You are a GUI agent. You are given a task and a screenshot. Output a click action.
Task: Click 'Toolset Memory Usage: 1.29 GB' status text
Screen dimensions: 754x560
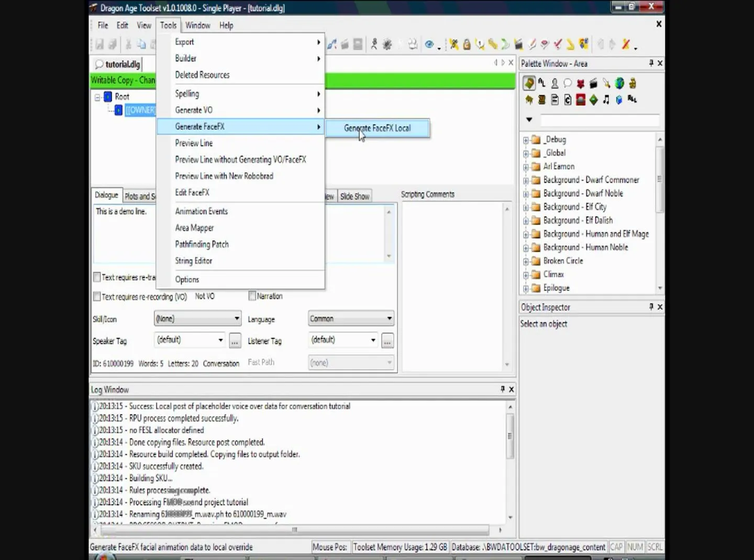coord(400,547)
